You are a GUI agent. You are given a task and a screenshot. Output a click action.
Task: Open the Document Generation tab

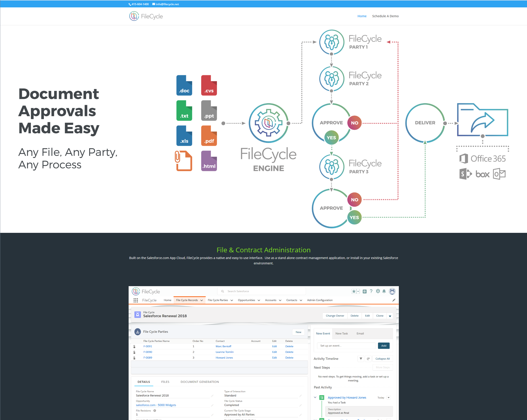pyautogui.click(x=199, y=382)
